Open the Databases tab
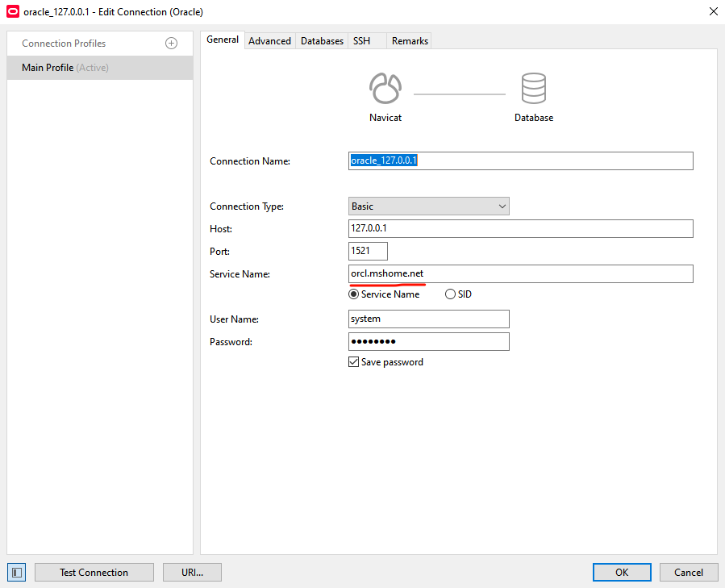This screenshot has width=725, height=588. click(322, 40)
